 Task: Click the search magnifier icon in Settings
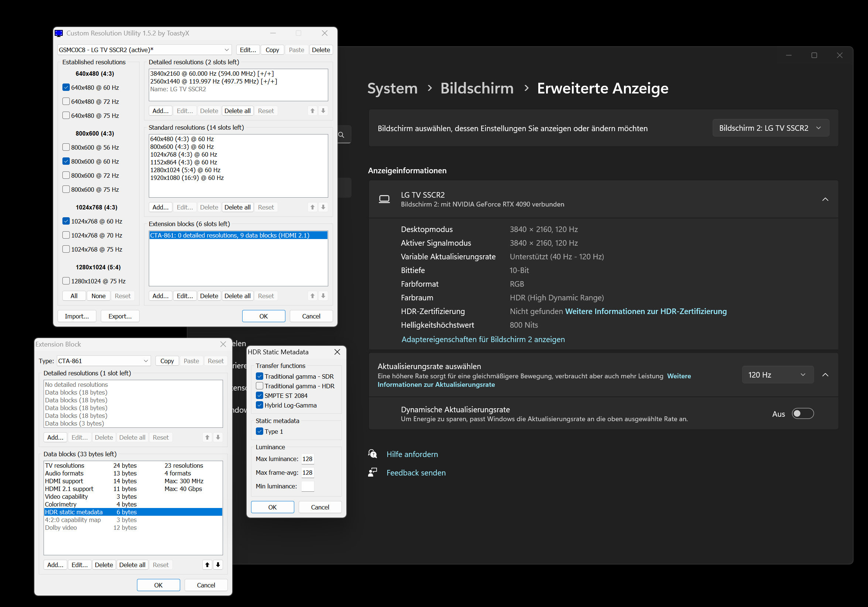pyautogui.click(x=342, y=134)
